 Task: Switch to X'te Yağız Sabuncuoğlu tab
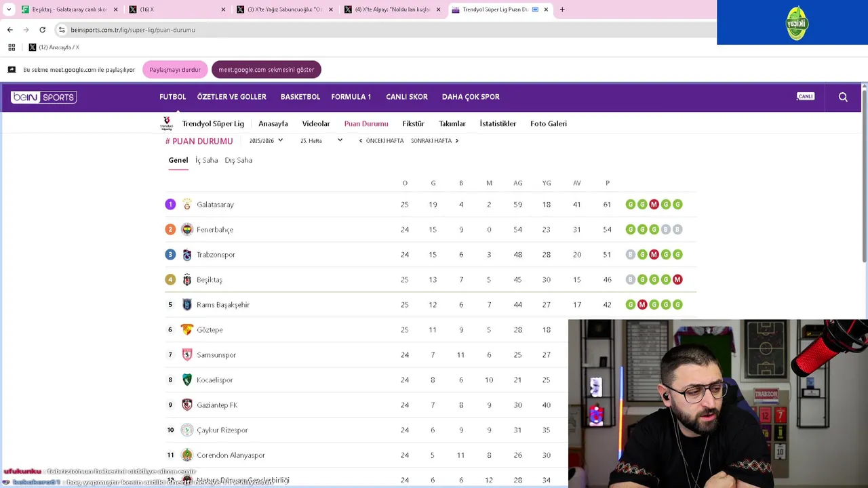285,9
